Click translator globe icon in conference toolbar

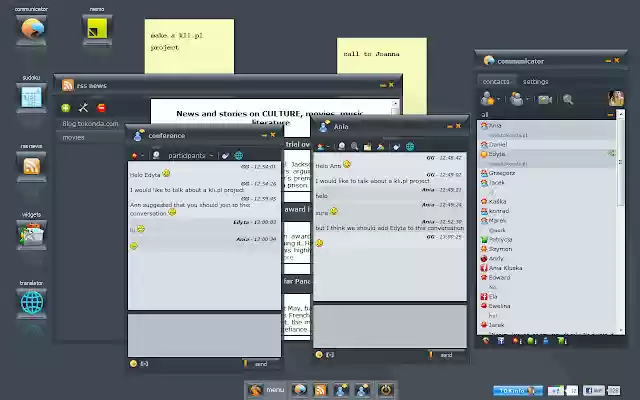(239, 156)
